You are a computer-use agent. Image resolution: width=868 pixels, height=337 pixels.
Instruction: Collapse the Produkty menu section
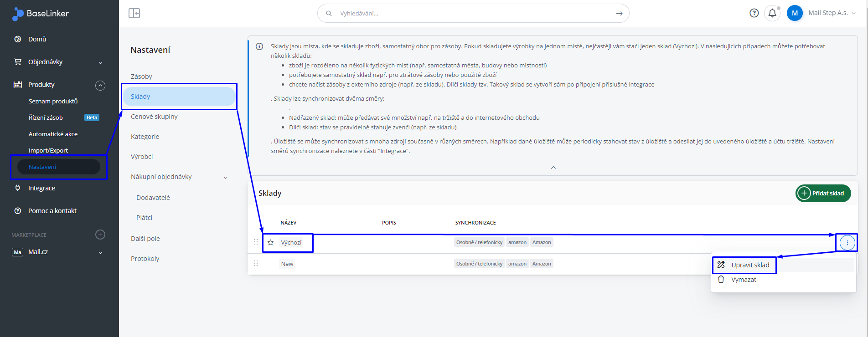[100, 85]
